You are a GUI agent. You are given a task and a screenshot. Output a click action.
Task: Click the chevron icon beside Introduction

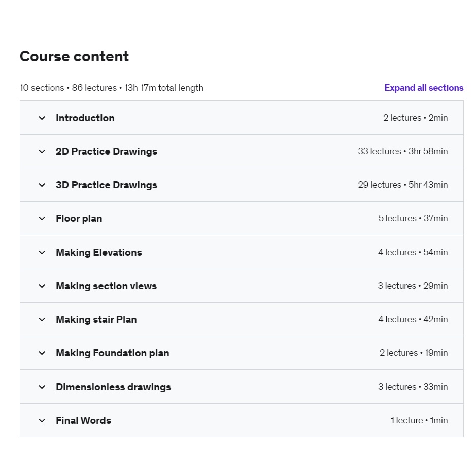click(42, 118)
